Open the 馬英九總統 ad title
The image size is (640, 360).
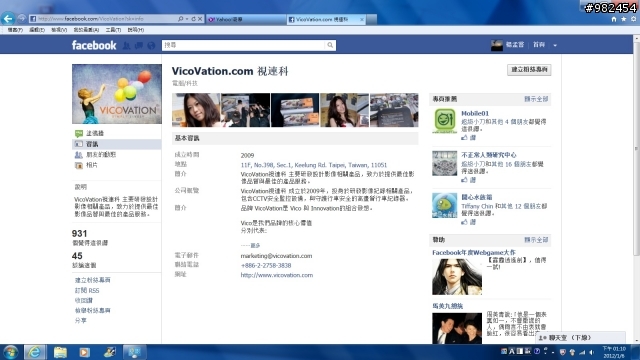point(447,306)
